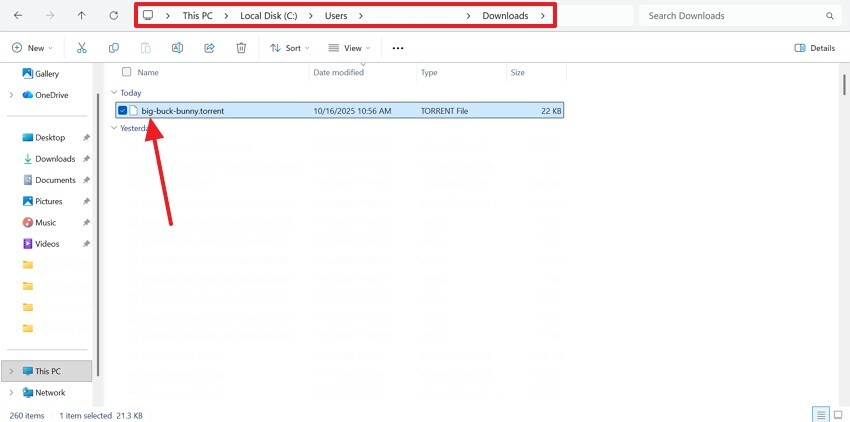Unpin Videos using its pin icon
This screenshot has height=422, width=850.
point(86,244)
